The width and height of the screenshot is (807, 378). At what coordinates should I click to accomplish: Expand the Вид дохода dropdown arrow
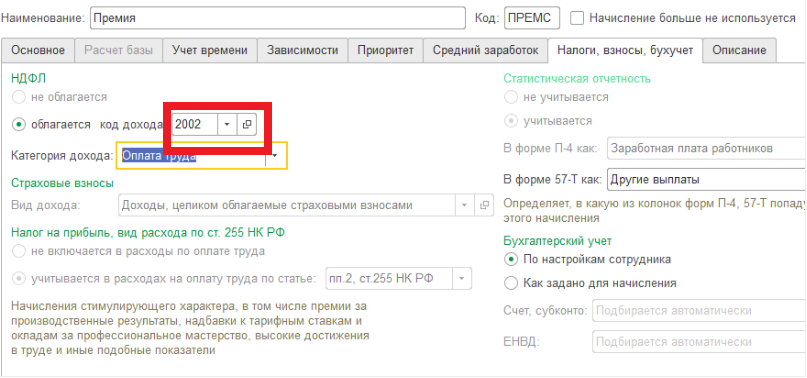coord(464,205)
